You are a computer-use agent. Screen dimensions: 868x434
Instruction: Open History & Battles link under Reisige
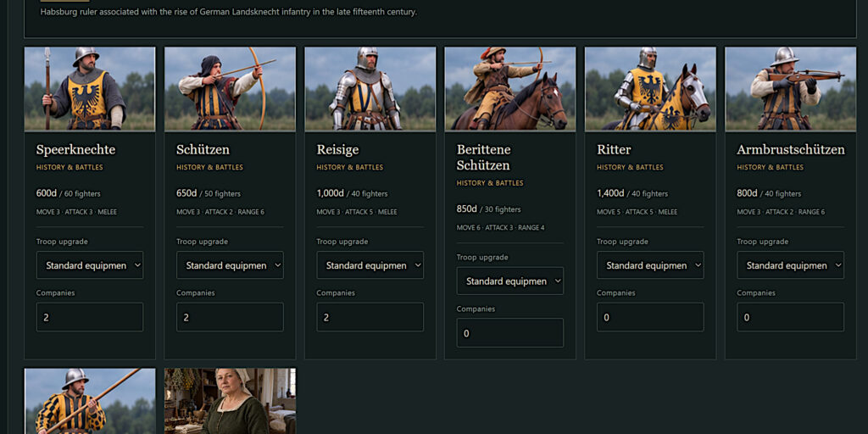[x=350, y=167]
